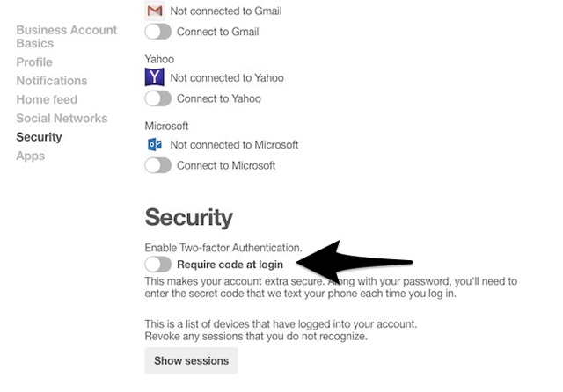Click the Show sessions button

click(191, 360)
